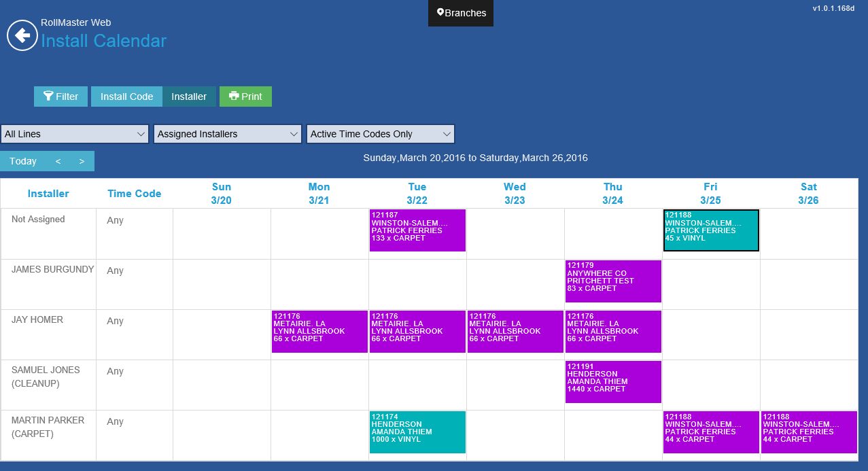Open the Branches location selector
The image size is (868, 471).
pyautogui.click(x=461, y=13)
